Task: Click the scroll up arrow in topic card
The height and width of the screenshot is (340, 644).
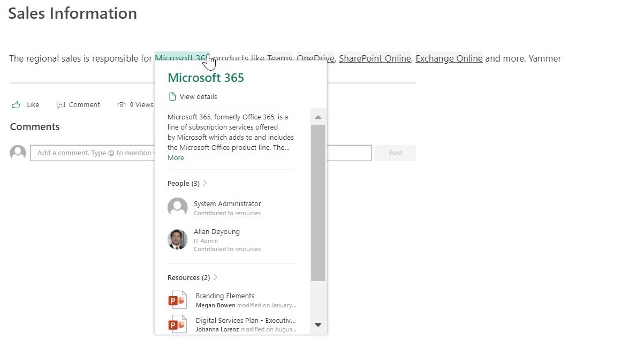Action: click(318, 117)
